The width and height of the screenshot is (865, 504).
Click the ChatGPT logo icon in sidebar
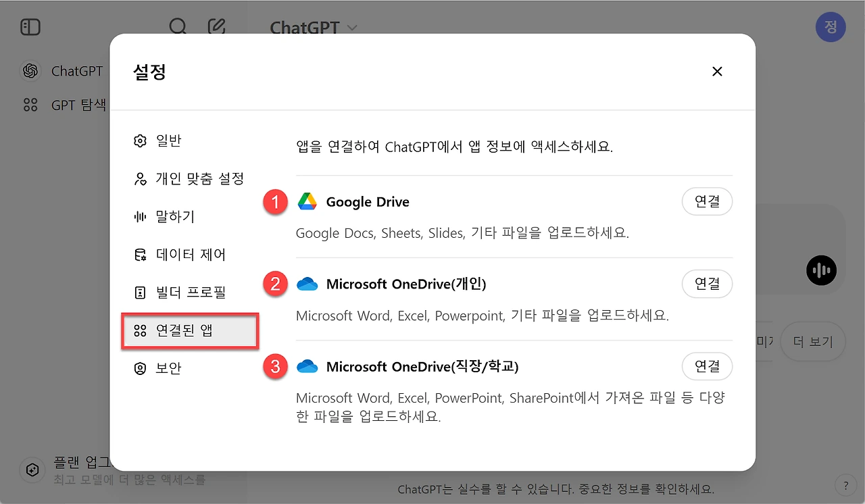pos(30,71)
